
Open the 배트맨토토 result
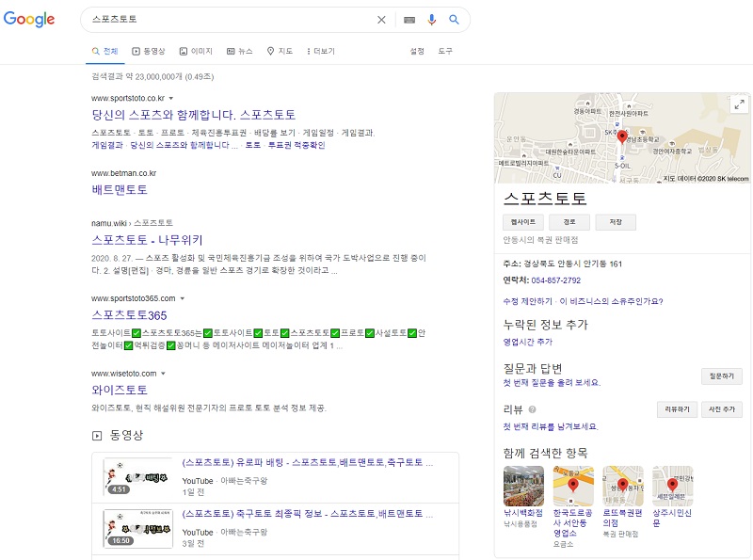[x=120, y=190]
